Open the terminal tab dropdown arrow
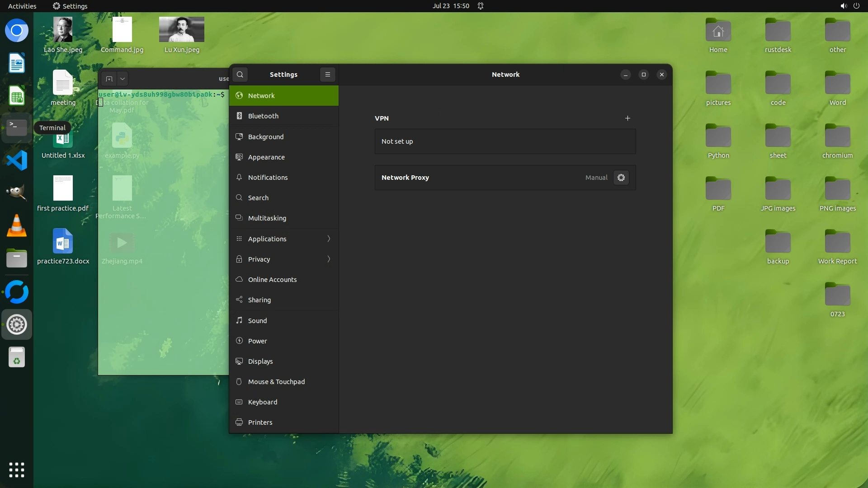 [x=123, y=79]
